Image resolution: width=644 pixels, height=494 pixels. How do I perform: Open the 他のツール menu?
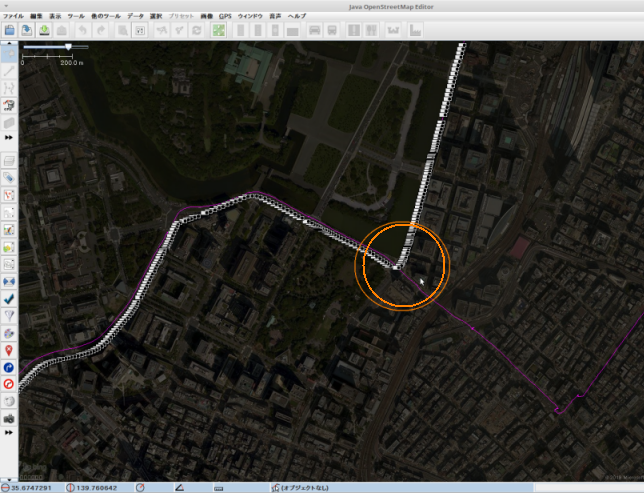click(106, 16)
